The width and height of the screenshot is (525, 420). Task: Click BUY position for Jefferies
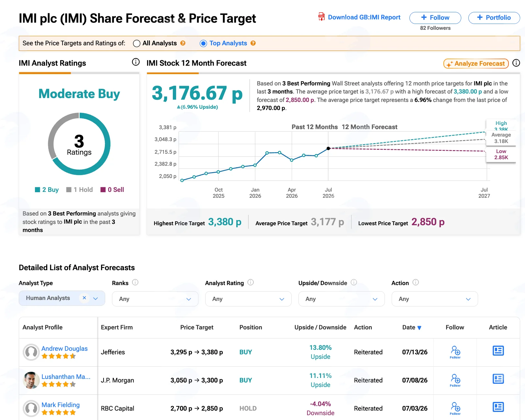246,352
